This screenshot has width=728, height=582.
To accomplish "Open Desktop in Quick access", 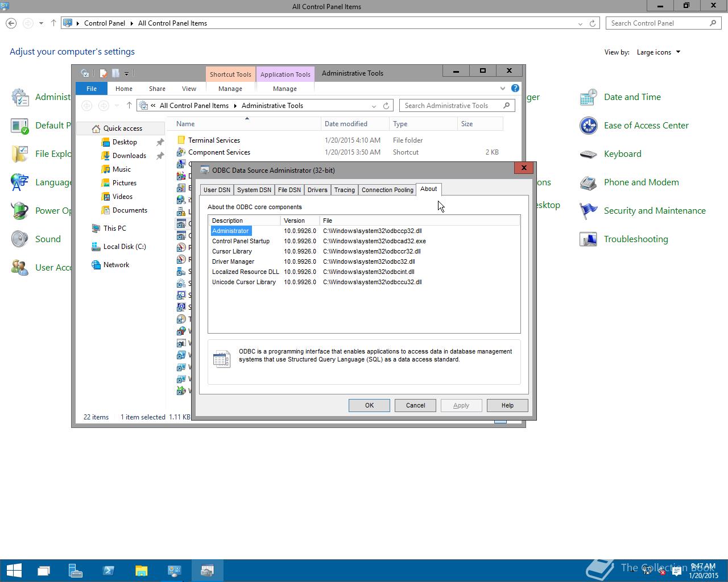I will point(125,142).
